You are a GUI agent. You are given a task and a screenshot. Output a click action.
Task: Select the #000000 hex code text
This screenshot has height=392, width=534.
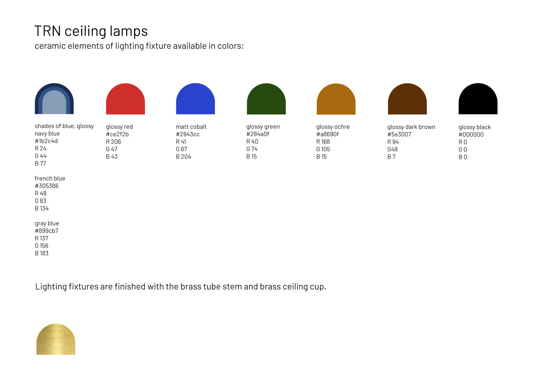pyautogui.click(x=471, y=134)
